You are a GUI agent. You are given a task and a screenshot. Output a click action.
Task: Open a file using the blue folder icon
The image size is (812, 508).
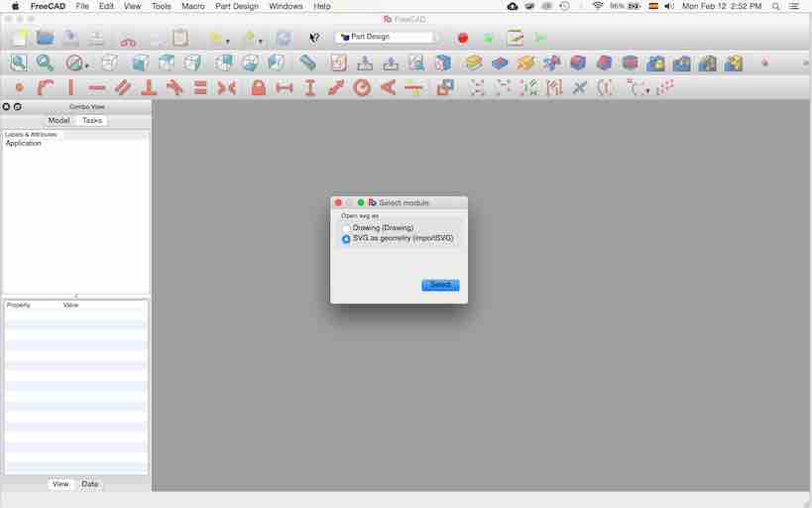tap(45, 38)
